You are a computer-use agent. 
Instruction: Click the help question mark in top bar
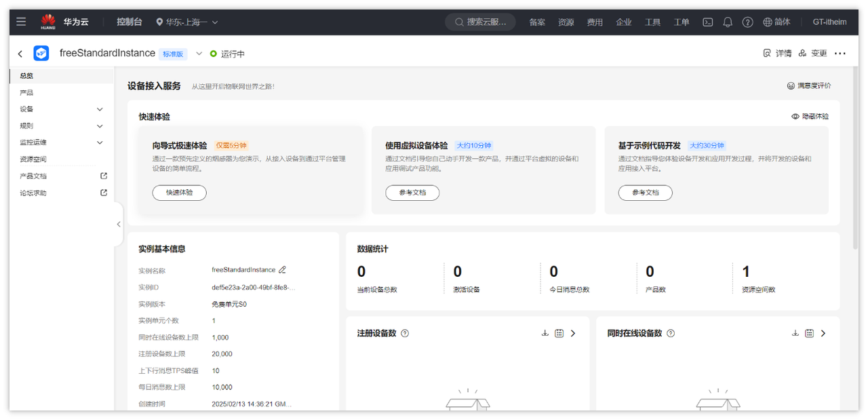[x=747, y=22]
